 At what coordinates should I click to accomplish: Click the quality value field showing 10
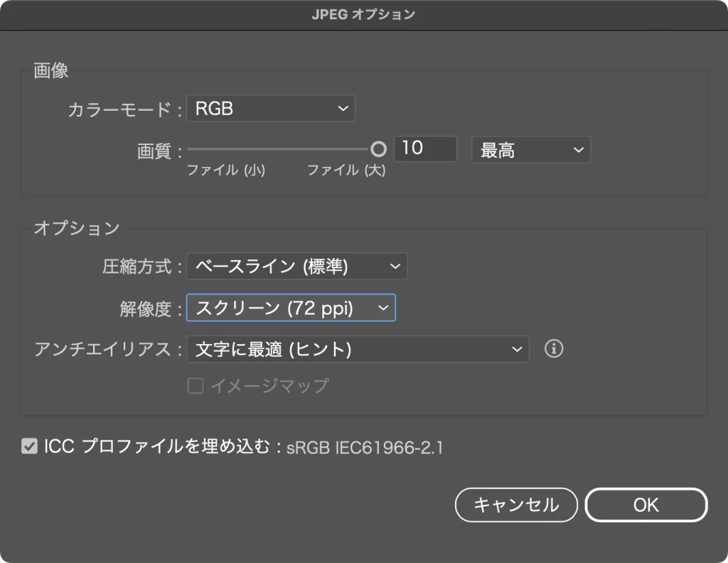425,149
